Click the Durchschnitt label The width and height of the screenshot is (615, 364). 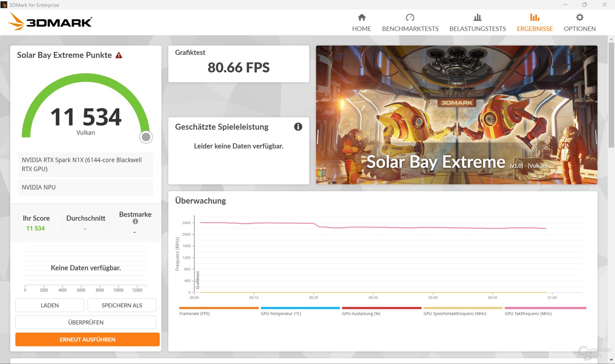[86, 218]
